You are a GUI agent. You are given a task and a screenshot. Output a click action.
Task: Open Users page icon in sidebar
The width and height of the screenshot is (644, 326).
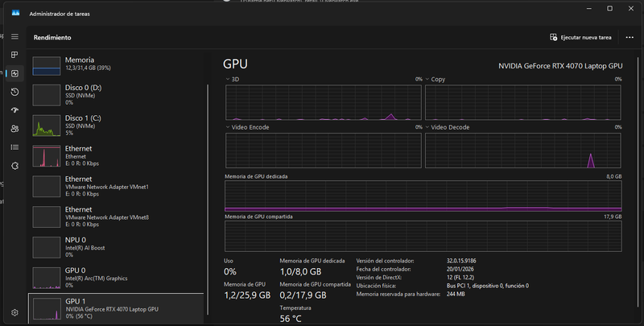pos(14,129)
